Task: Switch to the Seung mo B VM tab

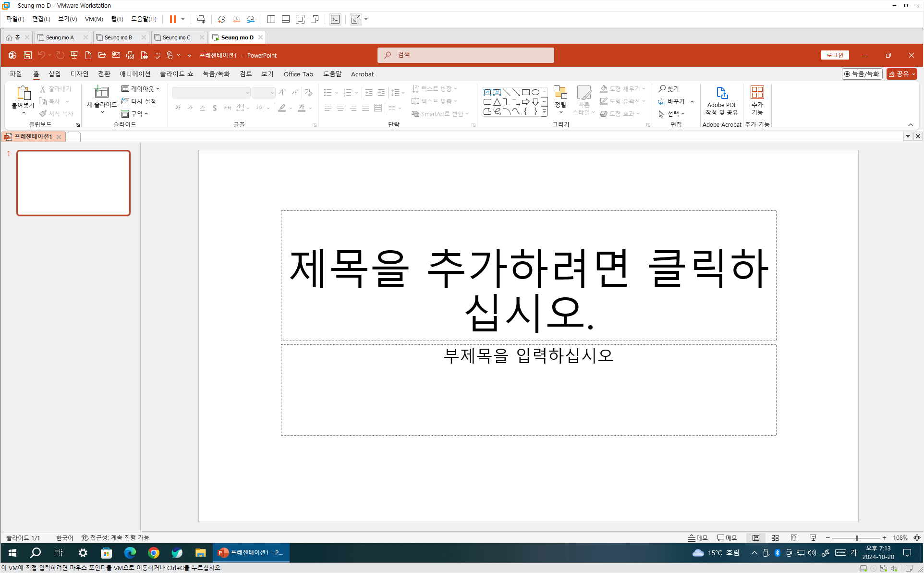Action: click(118, 37)
